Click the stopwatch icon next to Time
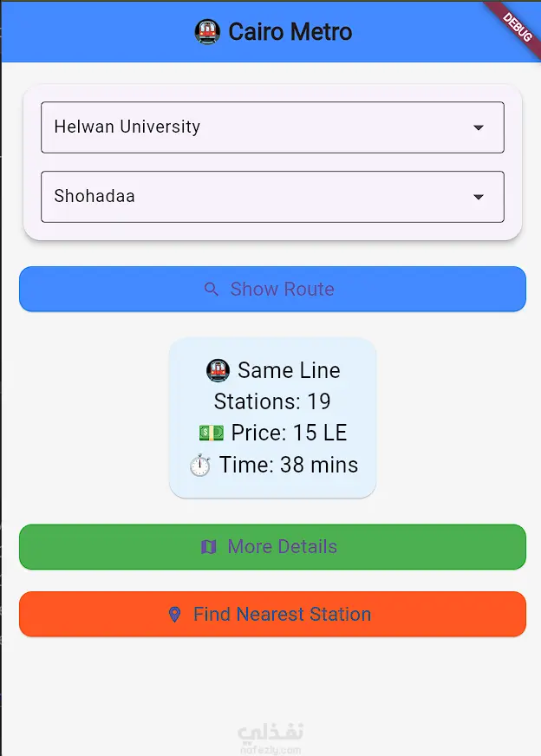Screen dimensions: 541x756 coord(200,465)
